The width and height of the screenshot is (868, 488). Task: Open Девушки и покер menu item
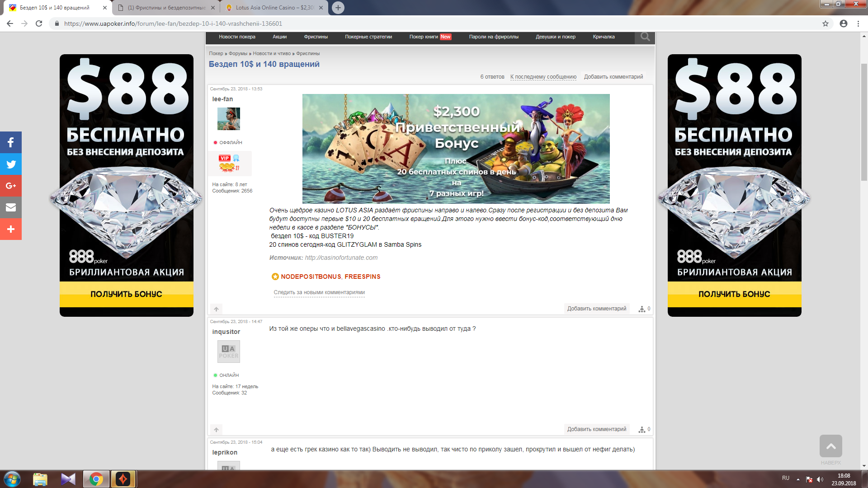(x=556, y=37)
